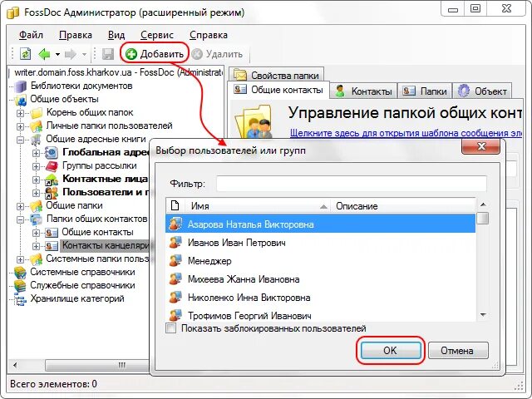The height and width of the screenshot is (399, 532).
Task: Switch to the Общие контакты tab
Action: (x=278, y=90)
